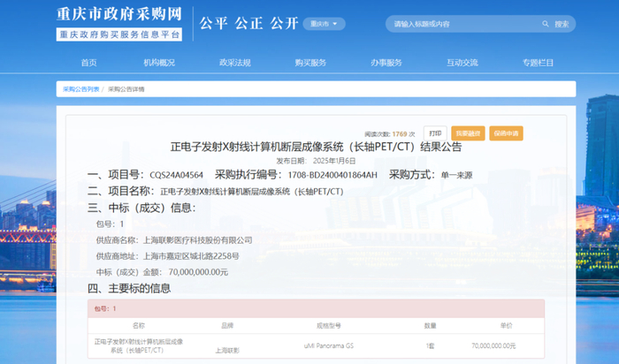This screenshot has width=619, height=364.
Task: Click unit price cell 70,000,000.00元 in table
Action: click(x=493, y=345)
